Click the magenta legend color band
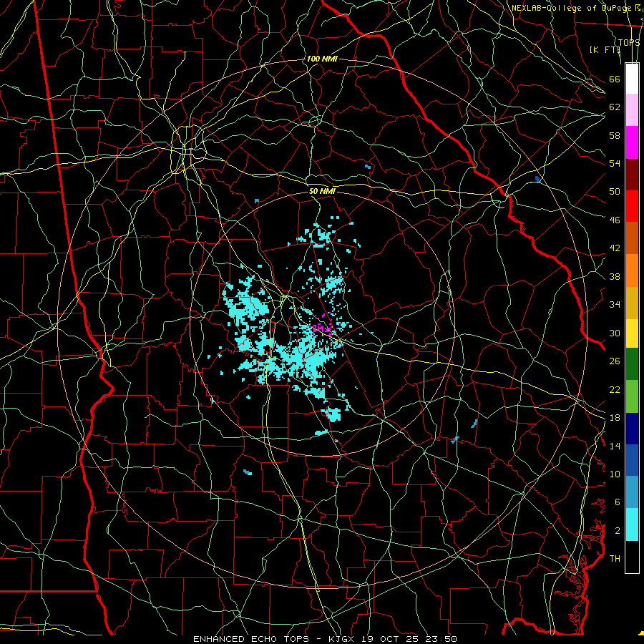 632,142
